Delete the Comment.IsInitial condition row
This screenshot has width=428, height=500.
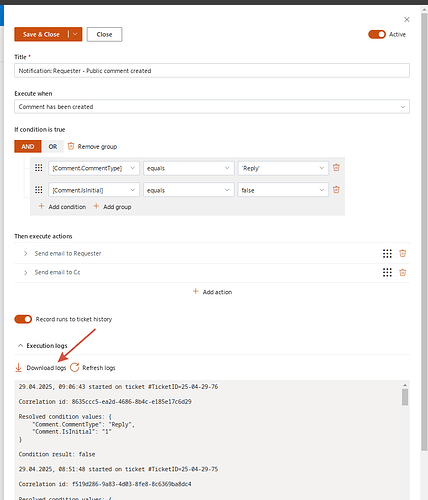click(x=336, y=190)
